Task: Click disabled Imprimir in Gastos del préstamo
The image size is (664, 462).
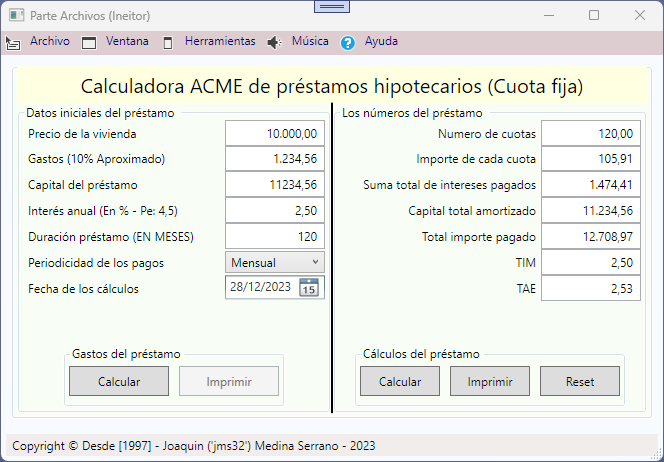Action: [229, 382]
